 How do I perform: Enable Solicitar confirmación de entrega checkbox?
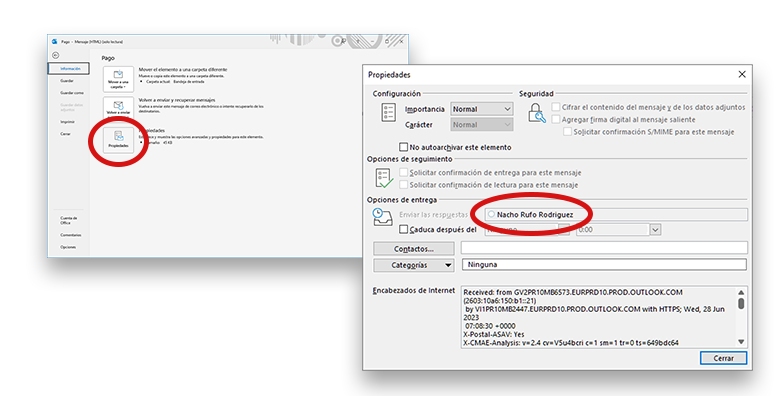(x=403, y=172)
